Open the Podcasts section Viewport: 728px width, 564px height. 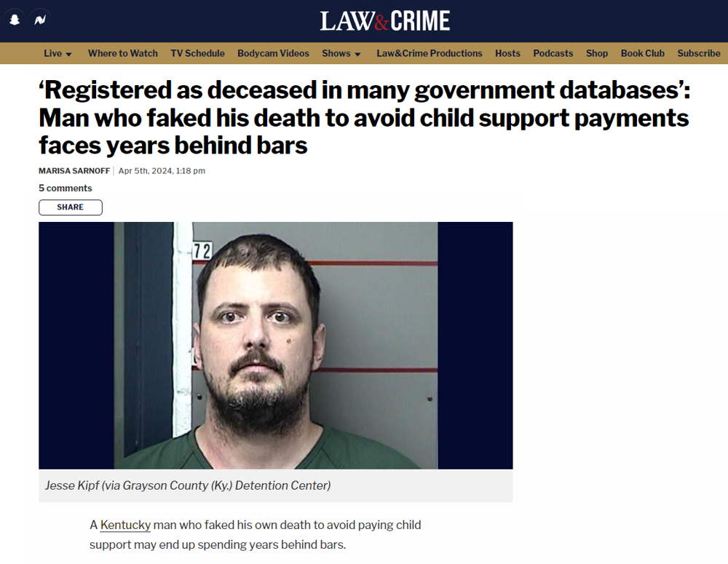pos(553,53)
